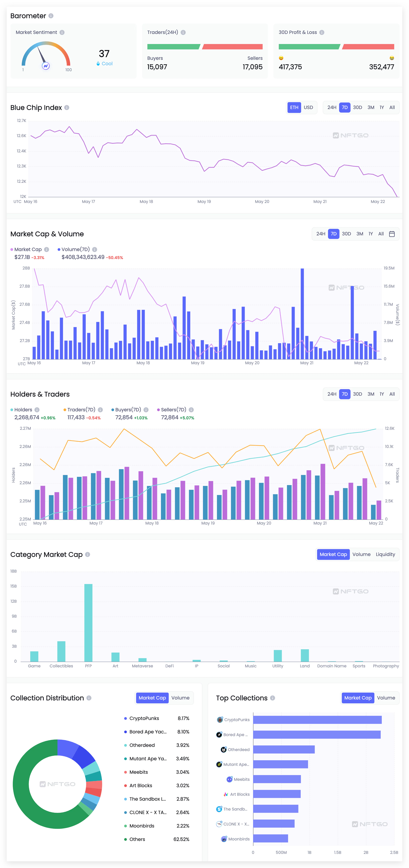Open the Collection Distribution info icon
Screen dimensions: 409x868
(89, 698)
